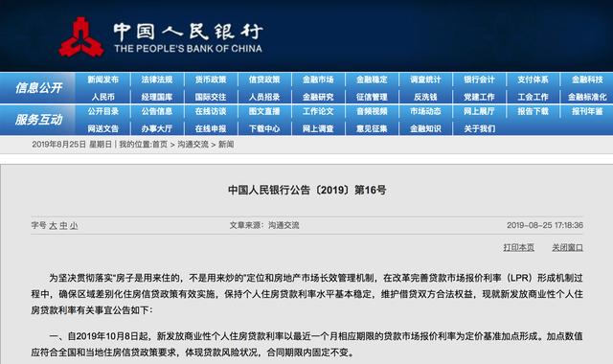Click the paragraph starting 一、自2019年10月8日起
The height and width of the screenshot is (364, 613).
pos(306,345)
